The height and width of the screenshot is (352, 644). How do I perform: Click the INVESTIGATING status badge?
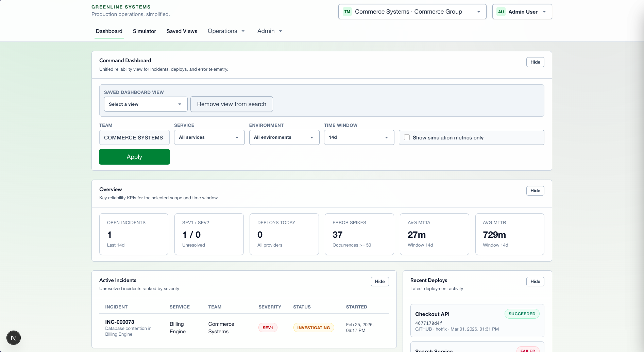coord(313,328)
